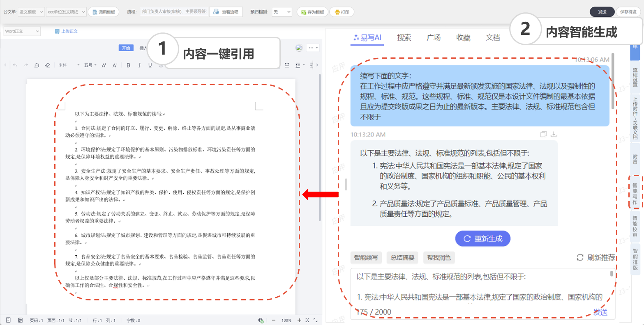Click the 总结摘要 suggestion chip

pos(402,257)
